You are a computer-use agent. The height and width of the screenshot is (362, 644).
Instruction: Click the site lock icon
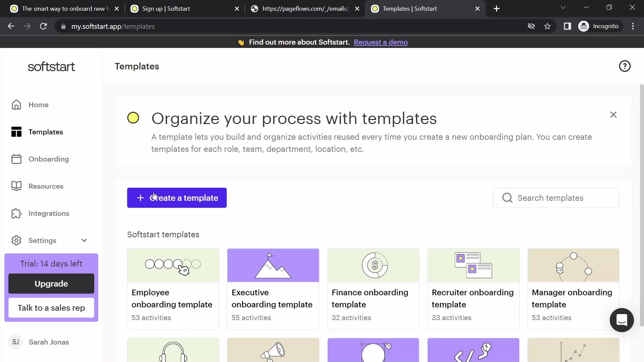pyautogui.click(x=63, y=26)
